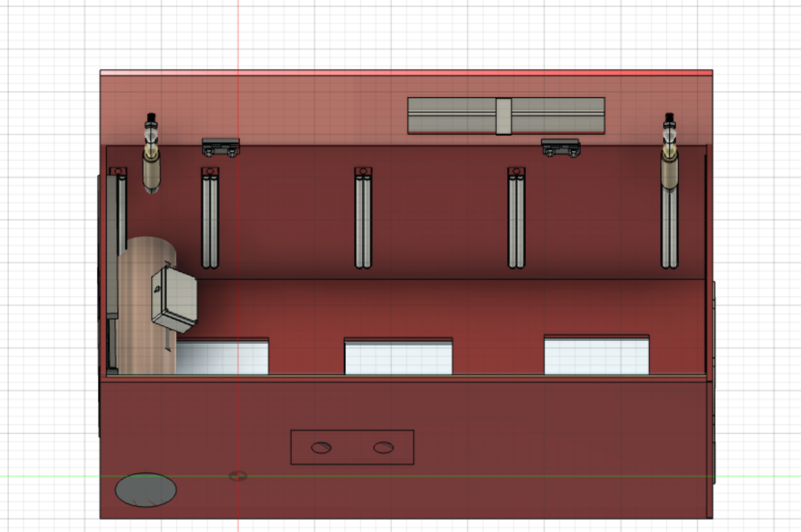Pick the right small wheeled bracket
This screenshot has height=532, width=801.
(561, 148)
